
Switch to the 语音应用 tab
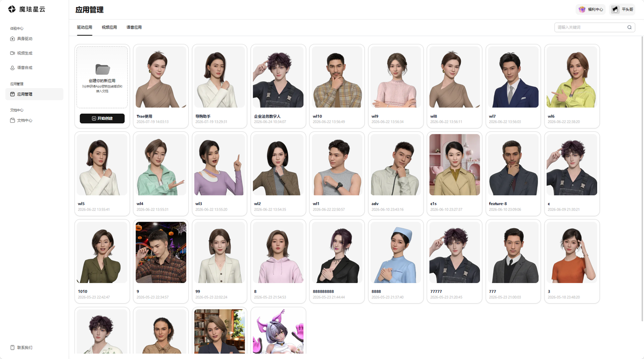134,27
